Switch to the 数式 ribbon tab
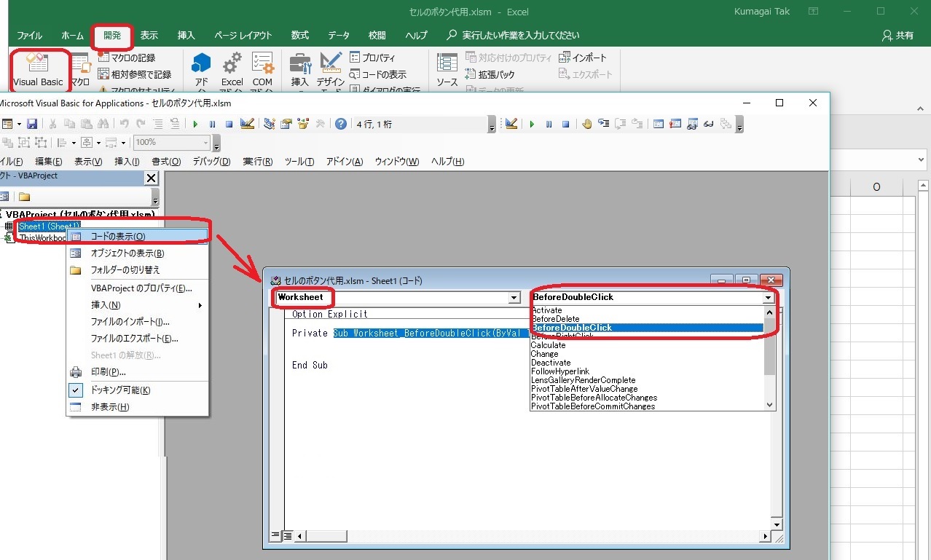Screen dimensions: 931x560 299,35
